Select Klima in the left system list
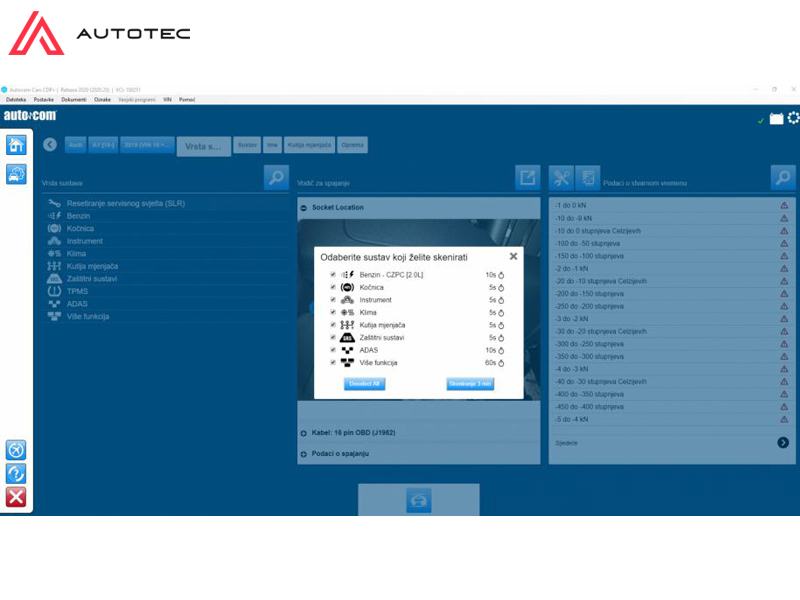800x600 pixels. point(166,254)
